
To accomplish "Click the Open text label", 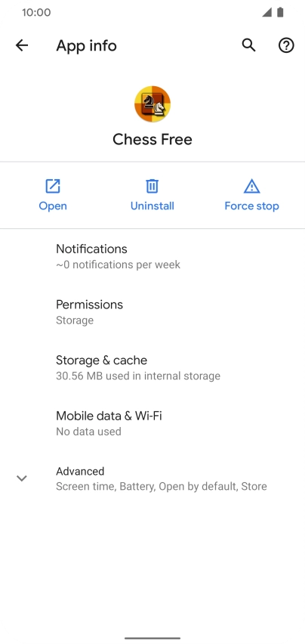I will coord(53,206).
